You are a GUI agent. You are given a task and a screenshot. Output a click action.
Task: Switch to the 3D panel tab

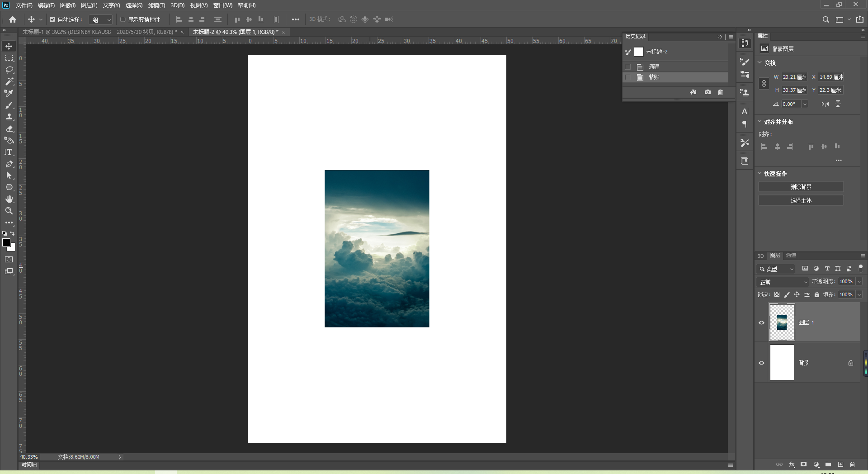[761, 256]
